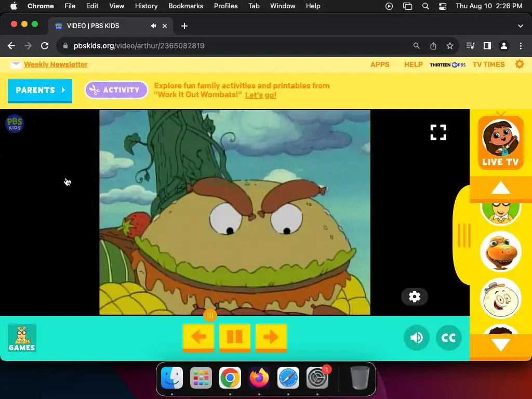The height and width of the screenshot is (399, 532).
Task: Mute tab via speaker icon on tab
Action: click(153, 26)
